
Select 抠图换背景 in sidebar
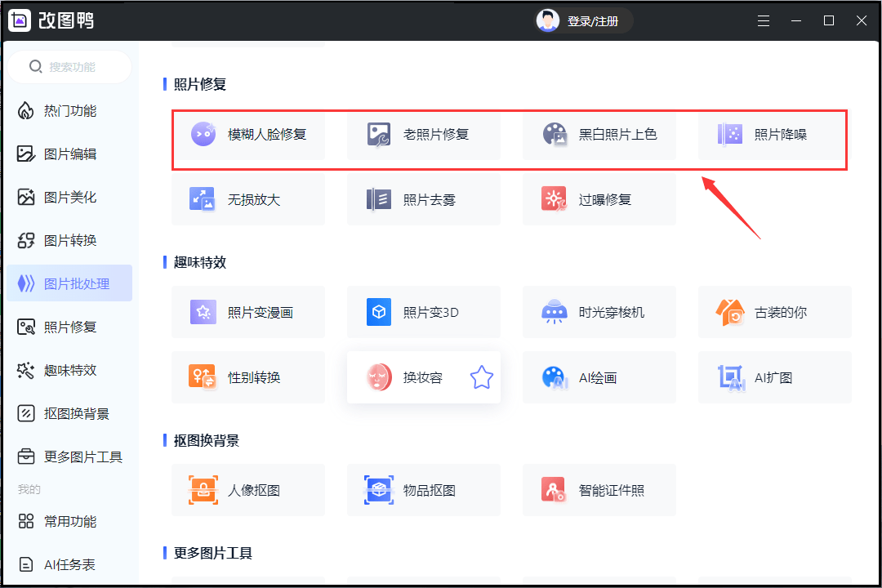click(x=69, y=413)
